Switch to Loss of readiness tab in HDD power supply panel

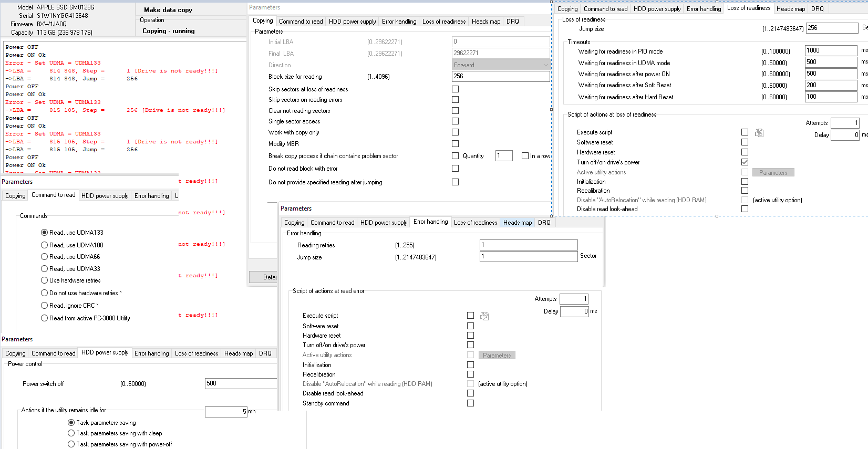(196, 353)
